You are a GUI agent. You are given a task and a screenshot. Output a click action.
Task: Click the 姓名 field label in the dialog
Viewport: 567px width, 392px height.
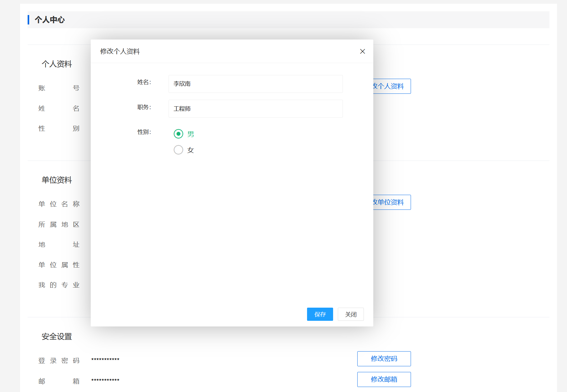(x=144, y=82)
